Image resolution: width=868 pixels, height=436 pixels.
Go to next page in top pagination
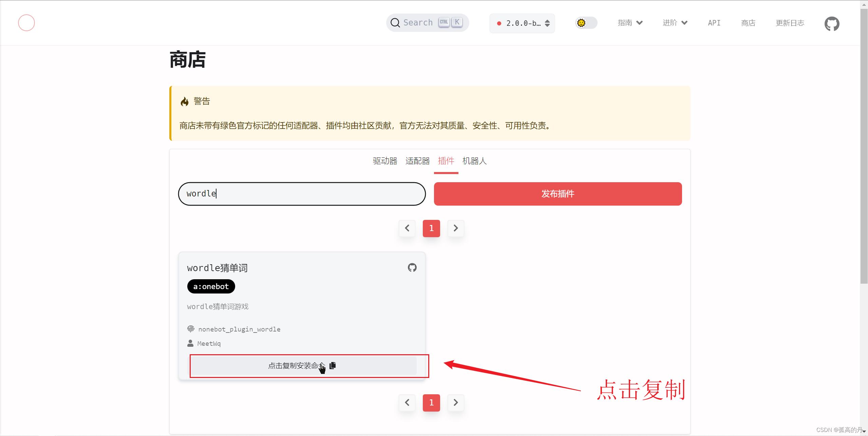click(456, 228)
